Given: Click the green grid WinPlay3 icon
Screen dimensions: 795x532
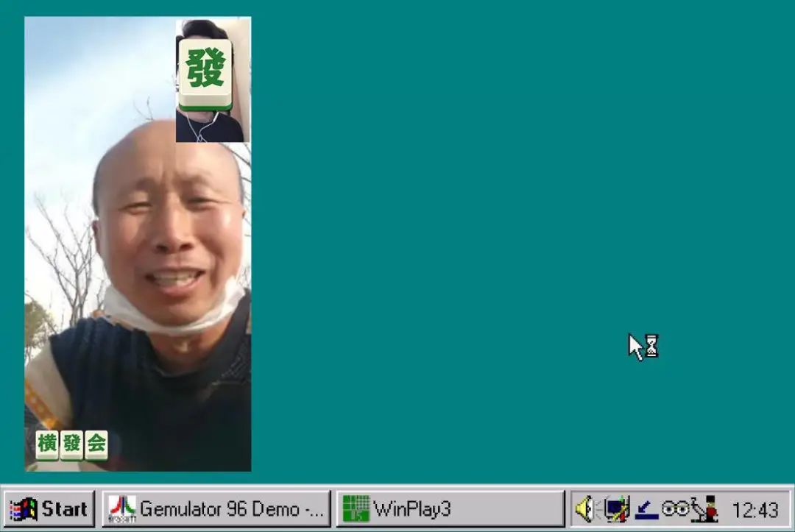Looking at the screenshot, I should point(356,508).
